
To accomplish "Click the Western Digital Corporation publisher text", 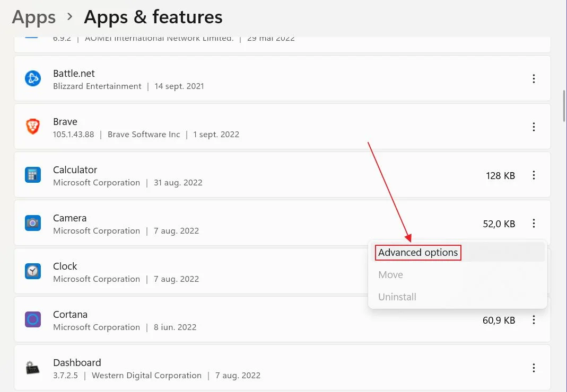I will click(147, 376).
